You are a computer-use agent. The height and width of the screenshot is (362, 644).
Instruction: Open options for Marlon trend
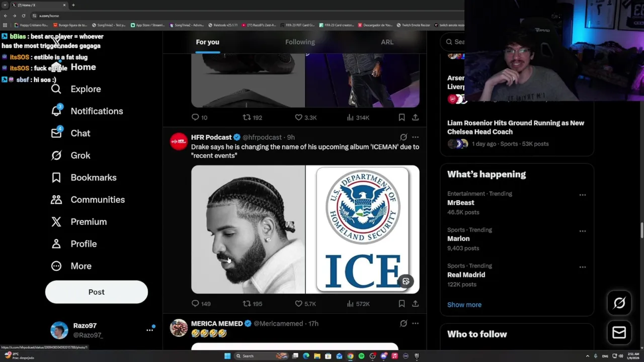point(582,231)
